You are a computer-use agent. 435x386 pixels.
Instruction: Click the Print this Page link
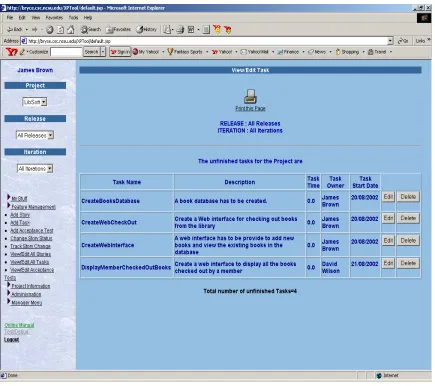(250, 108)
